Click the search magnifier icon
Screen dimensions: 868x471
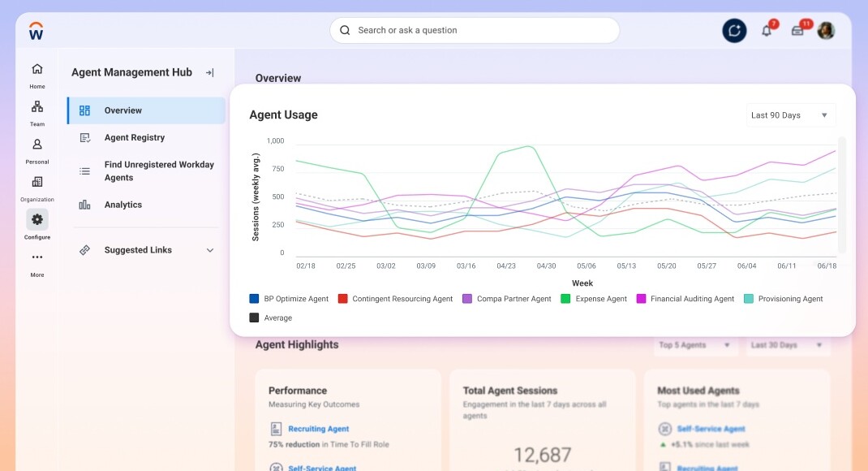coord(345,31)
